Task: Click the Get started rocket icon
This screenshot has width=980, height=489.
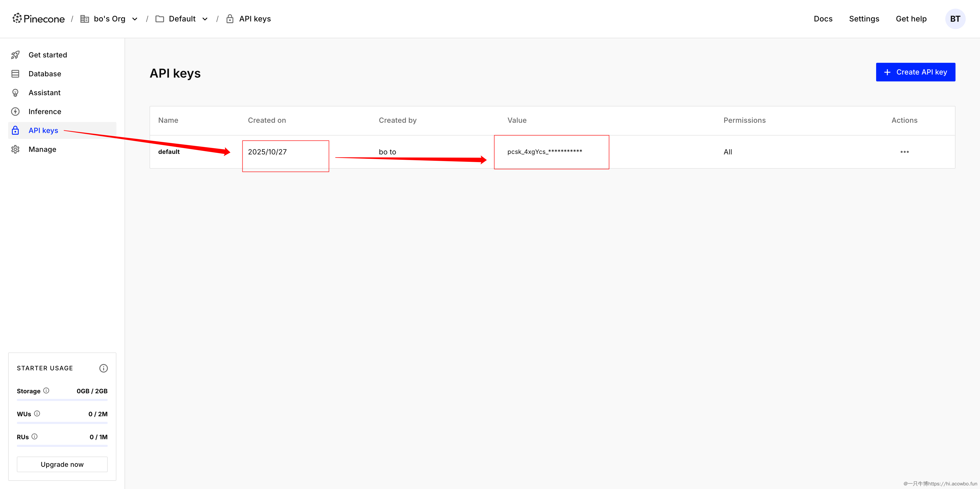Action: pos(15,55)
